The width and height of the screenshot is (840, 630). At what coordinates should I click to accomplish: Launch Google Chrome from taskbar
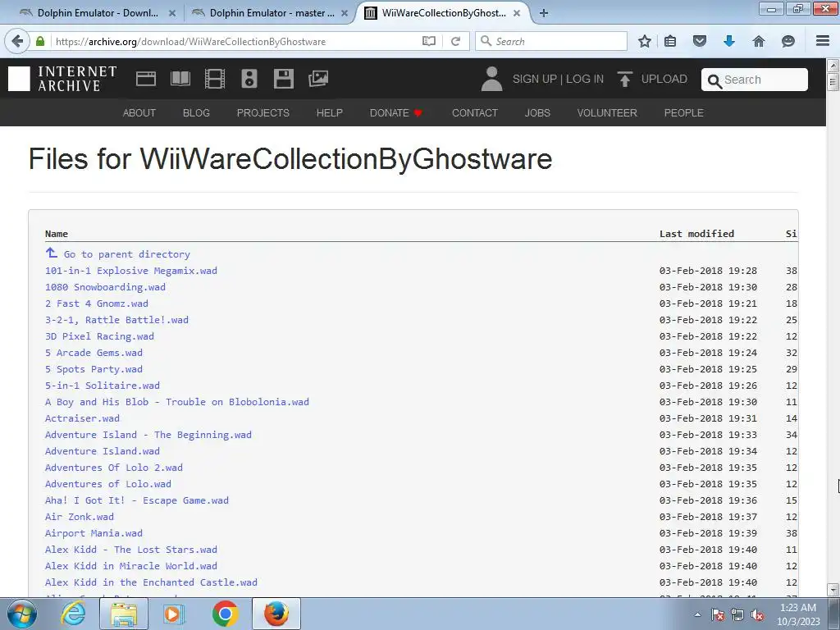[x=226, y=614]
